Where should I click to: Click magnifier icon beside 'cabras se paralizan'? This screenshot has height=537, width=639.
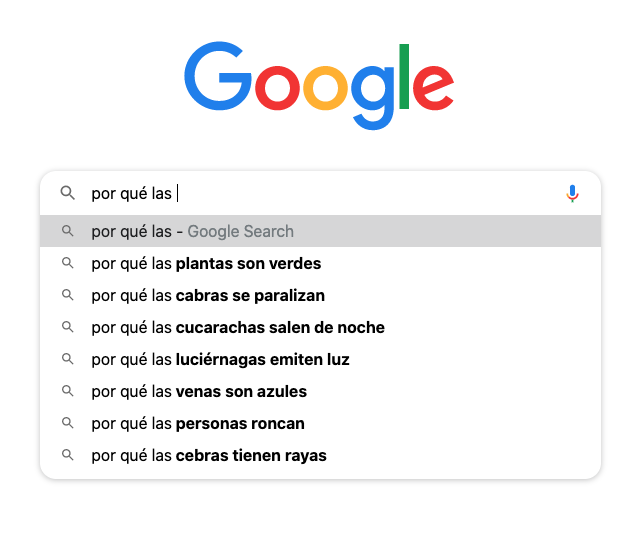pyautogui.click(x=68, y=295)
